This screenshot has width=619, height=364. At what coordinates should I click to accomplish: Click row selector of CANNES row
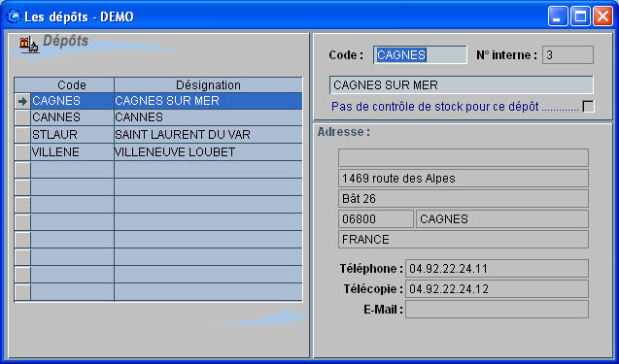coord(22,117)
